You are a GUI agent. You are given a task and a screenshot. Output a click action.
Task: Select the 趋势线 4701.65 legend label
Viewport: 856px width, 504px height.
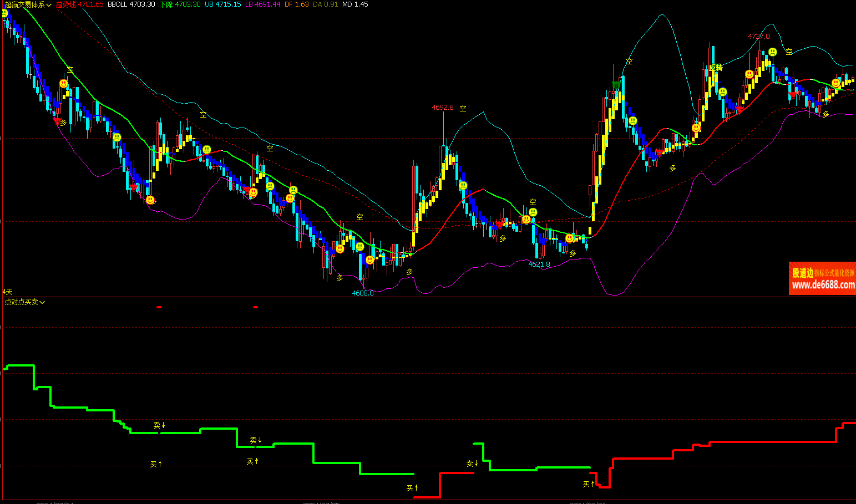[79, 4]
